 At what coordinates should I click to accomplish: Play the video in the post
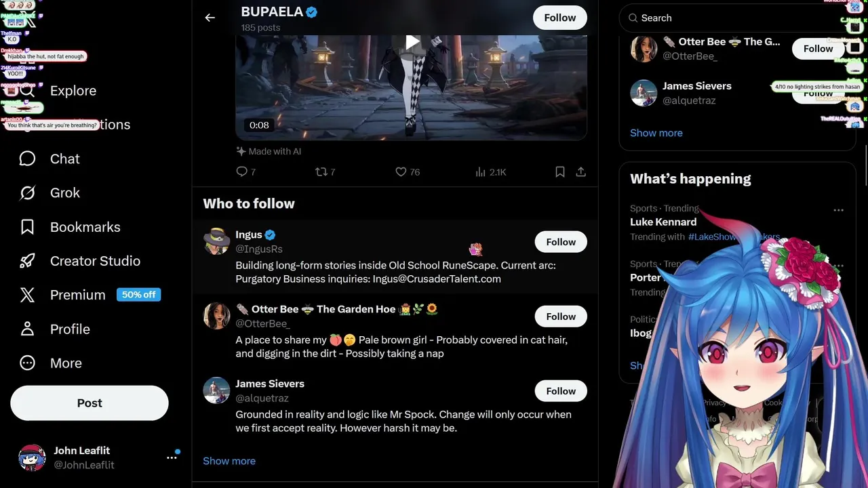point(412,42)
